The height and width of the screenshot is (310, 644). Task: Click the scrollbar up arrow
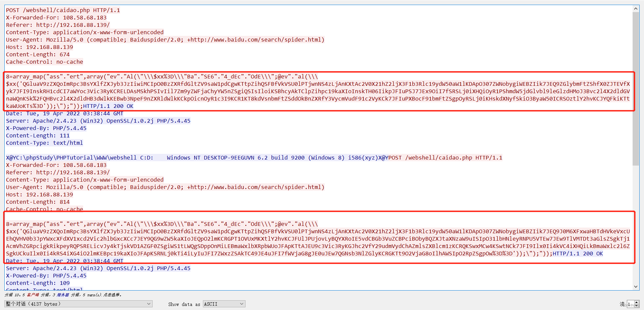(x=636, y=8)
